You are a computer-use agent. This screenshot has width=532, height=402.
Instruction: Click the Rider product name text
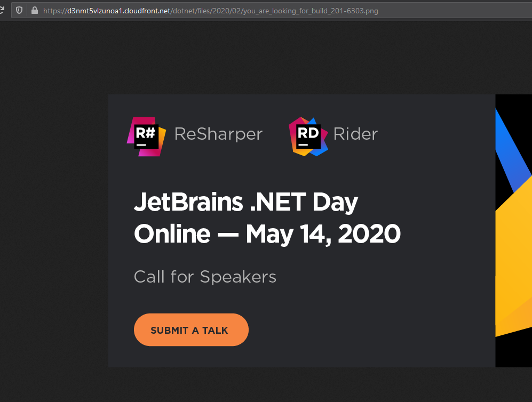355,134
